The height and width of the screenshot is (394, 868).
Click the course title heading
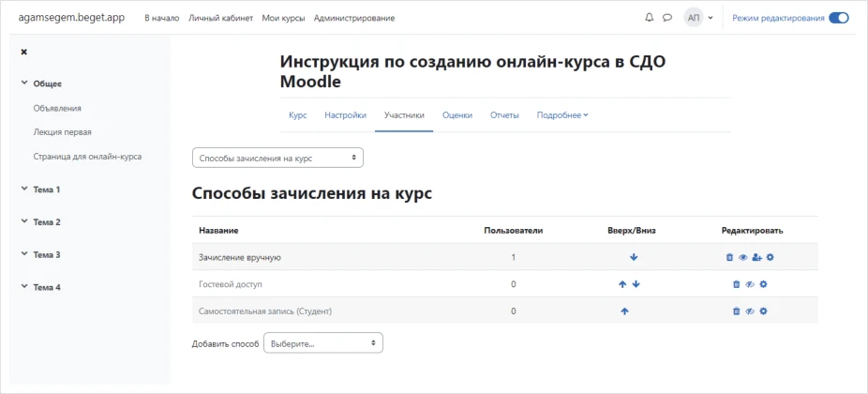click(x=472, y=71)
